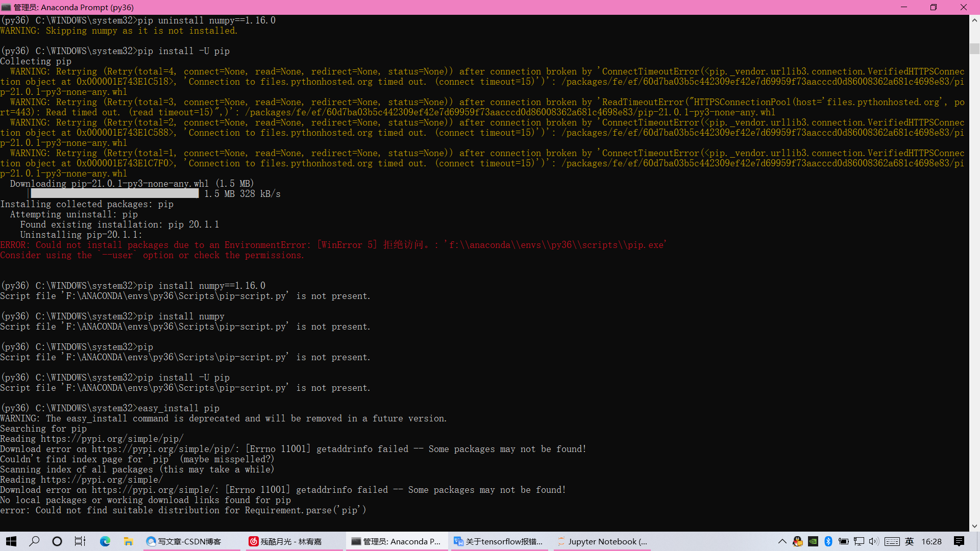
Task: Toggle Bluetooth via the tray icon
Action: [x=828, y=541]
